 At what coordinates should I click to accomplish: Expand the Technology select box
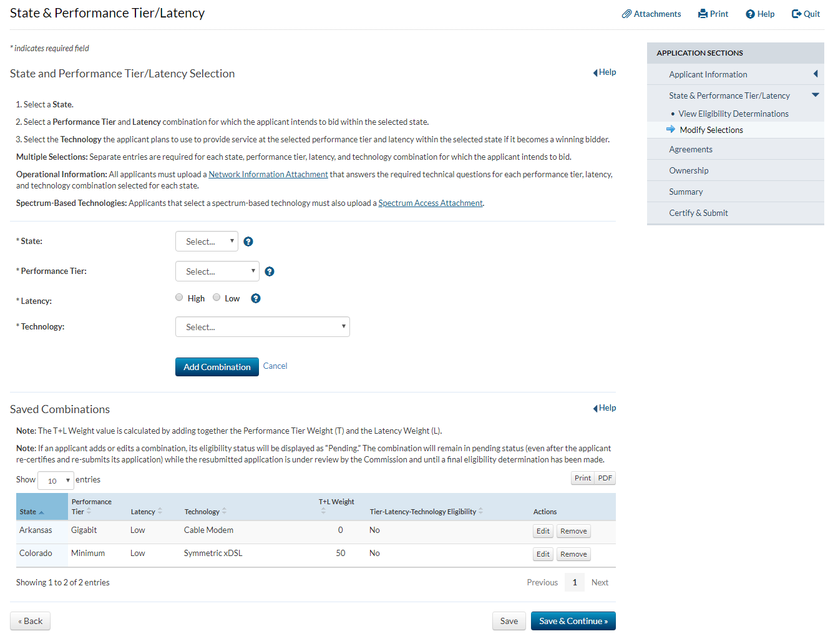tap(262, 327)
